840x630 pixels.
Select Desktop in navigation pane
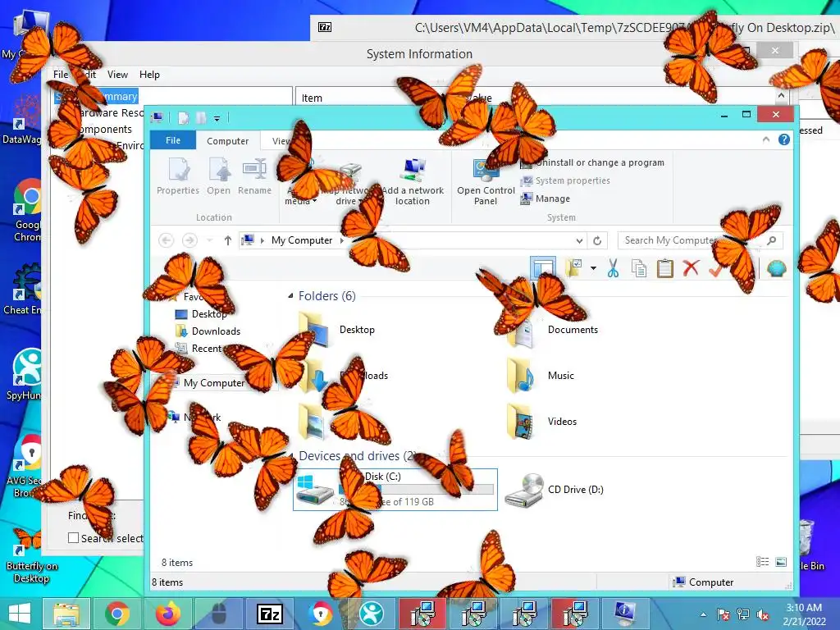coord(202,314)
